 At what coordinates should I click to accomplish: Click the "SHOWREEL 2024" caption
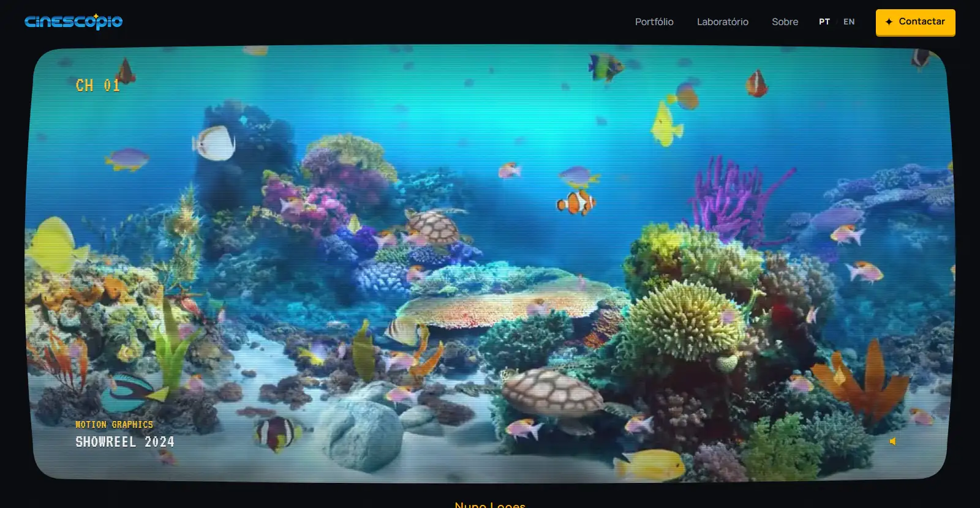coord(125,442)
